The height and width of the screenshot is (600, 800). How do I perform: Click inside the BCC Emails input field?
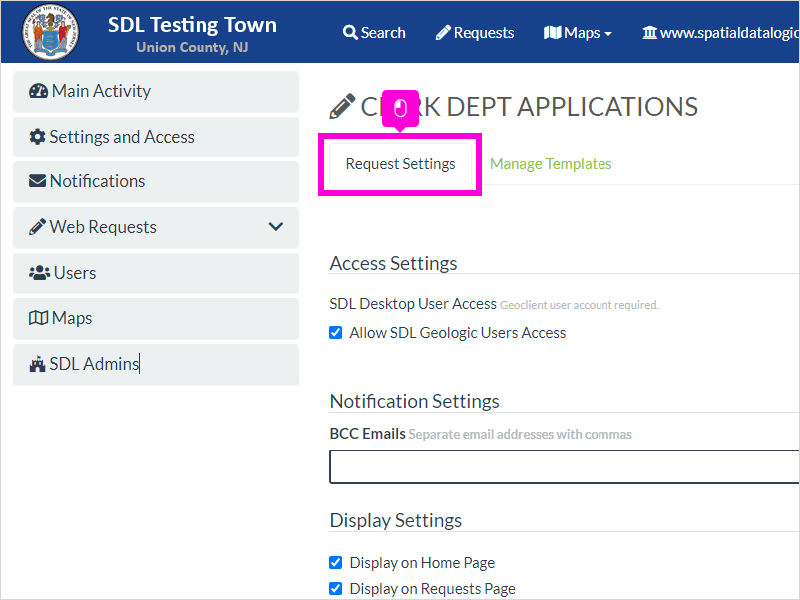[x=564, y=466]
